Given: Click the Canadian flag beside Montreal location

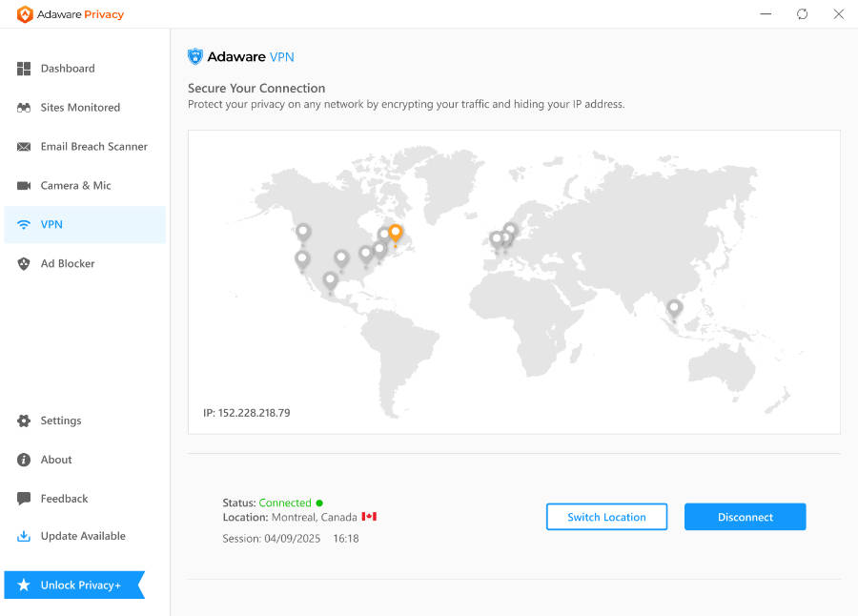Looking at the screenshot, I should tap(369, 516).
